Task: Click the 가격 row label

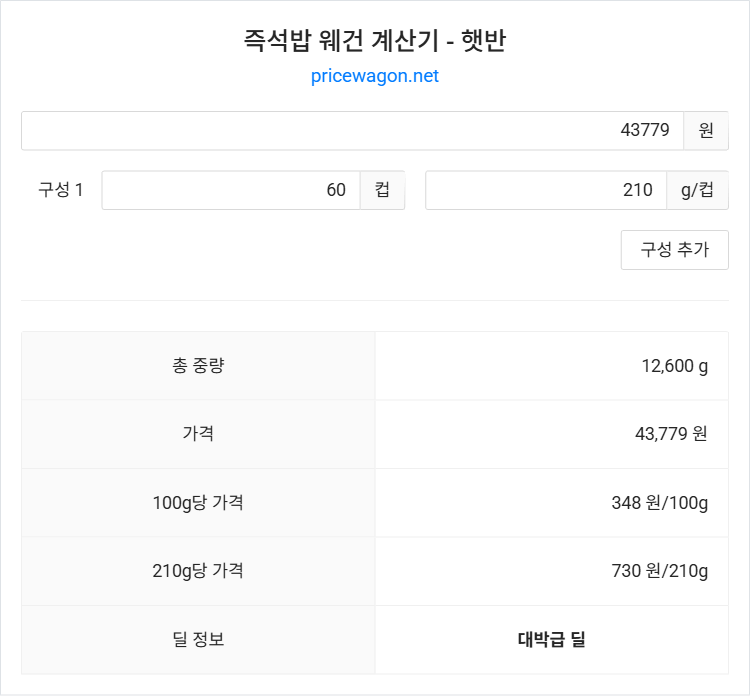Action: pos(198,434)
